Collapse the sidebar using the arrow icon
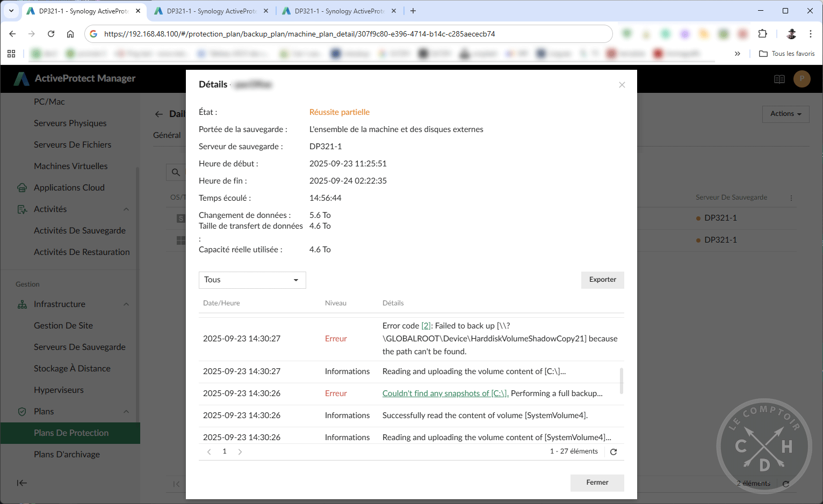This screenshot has width=823, height=504. [21, 483]
